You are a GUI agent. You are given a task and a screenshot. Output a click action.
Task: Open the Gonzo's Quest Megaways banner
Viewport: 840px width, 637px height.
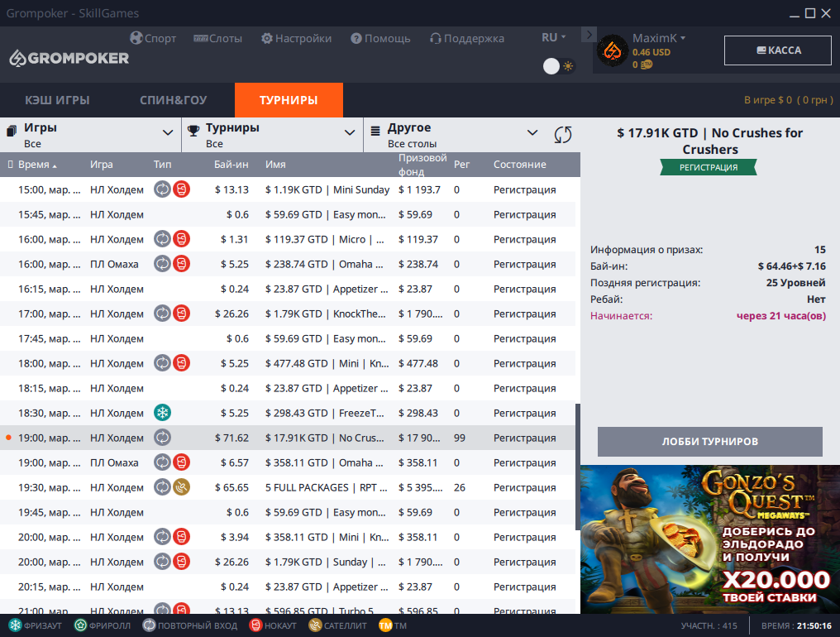point(710,539)
